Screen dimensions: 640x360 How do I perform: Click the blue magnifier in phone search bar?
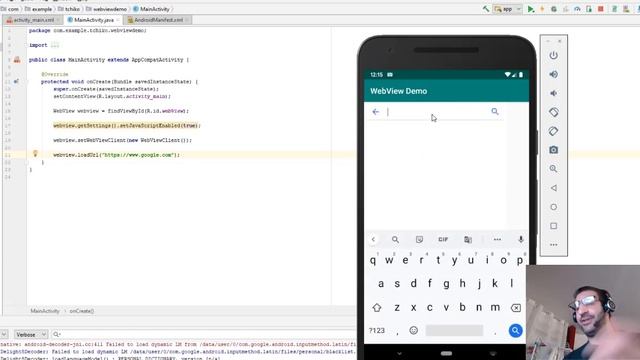tap(495, 111)
